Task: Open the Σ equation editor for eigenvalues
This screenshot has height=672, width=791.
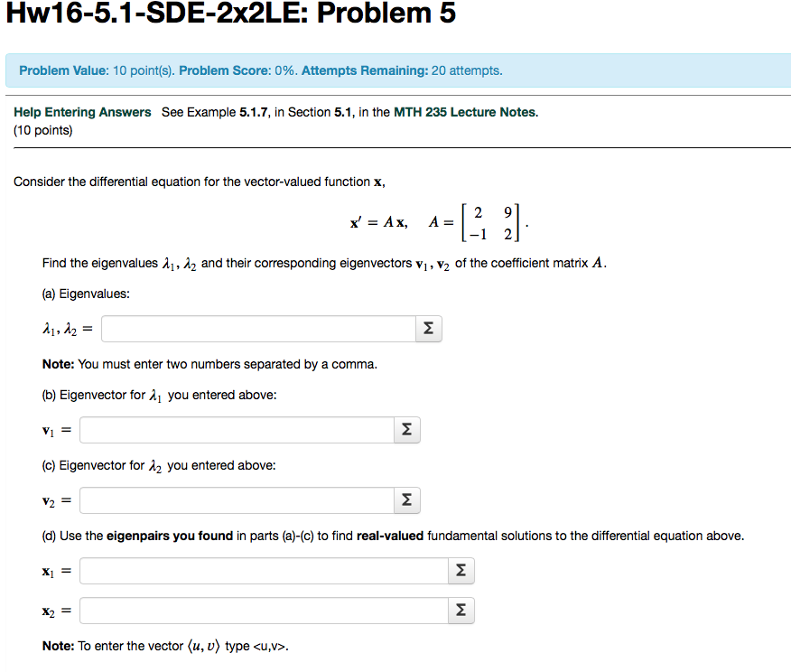Action: (x=428, y=329)
